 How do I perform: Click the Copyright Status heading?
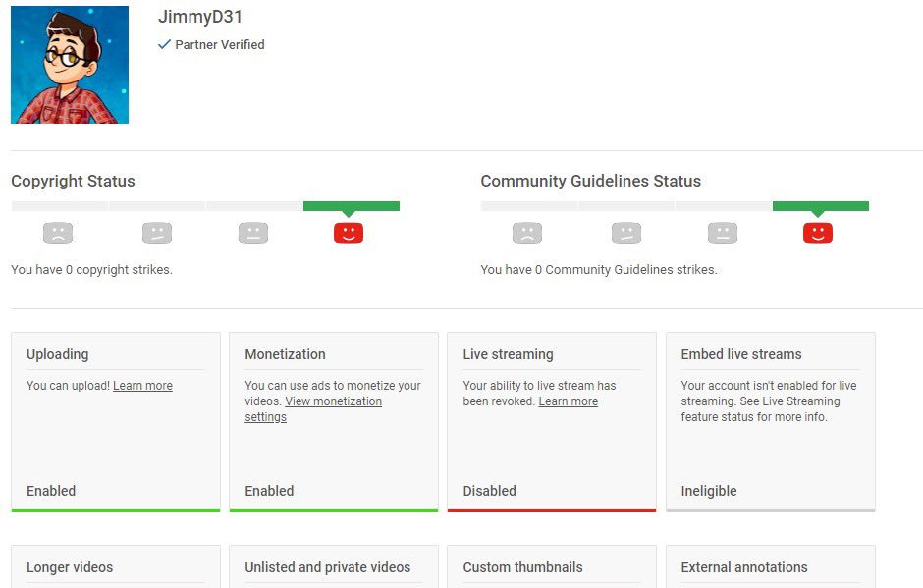[x=73, y=181]
